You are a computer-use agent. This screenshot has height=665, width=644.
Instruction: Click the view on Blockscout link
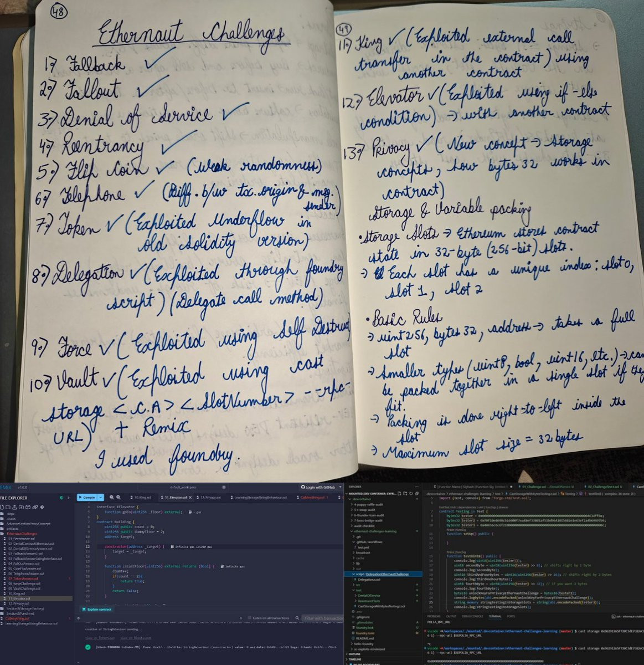[136, 638]
